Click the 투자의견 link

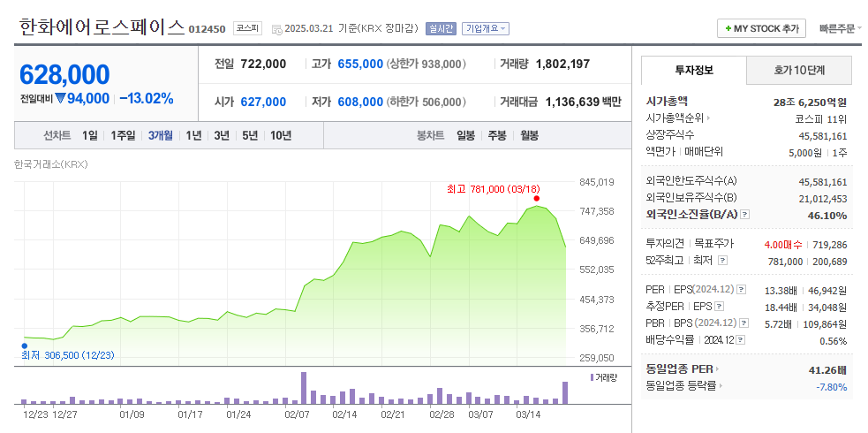click(664, 244)
